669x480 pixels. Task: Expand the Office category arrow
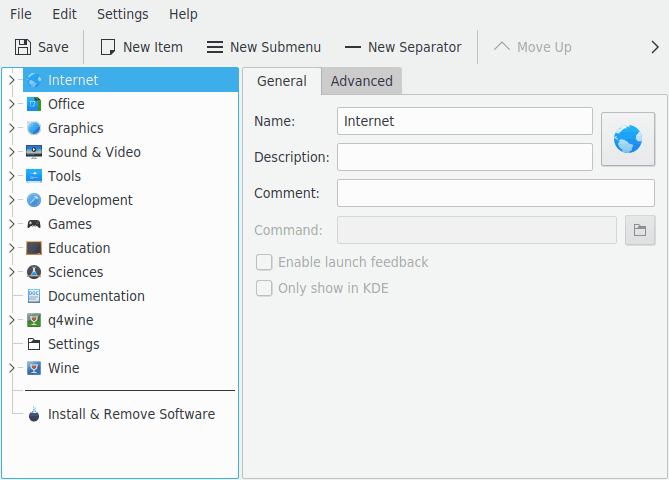pyautogui.click(x=11, y=104)
